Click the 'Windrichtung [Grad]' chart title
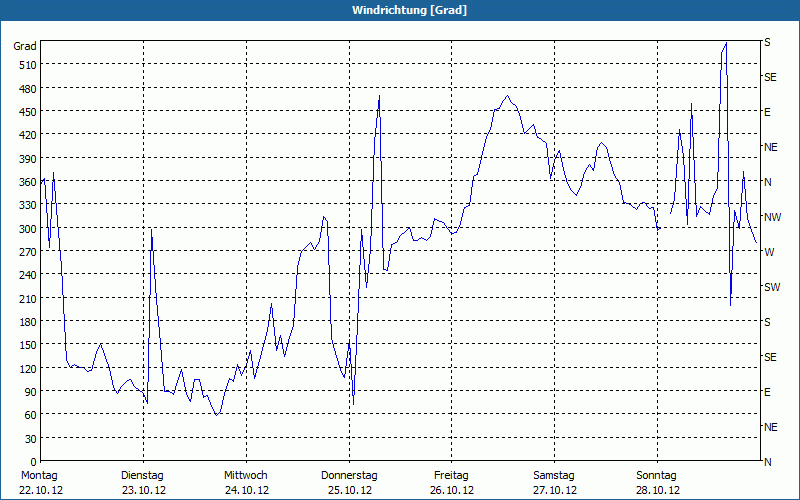The height and width of the screenshot is (500, 800). [409, 10]
